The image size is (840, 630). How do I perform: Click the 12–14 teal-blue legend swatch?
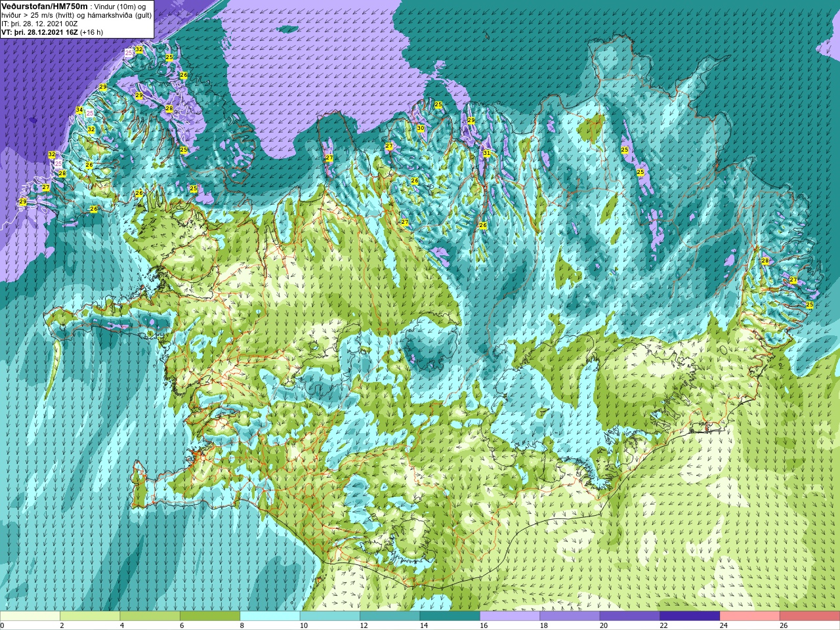pyautogui.click(x=390, y=617)
